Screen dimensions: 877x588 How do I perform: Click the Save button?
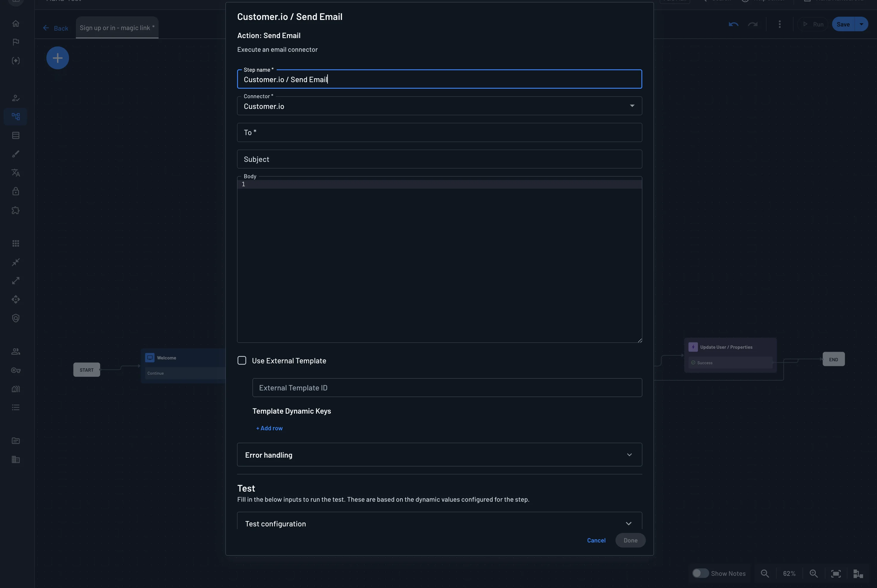click(843, 24)
